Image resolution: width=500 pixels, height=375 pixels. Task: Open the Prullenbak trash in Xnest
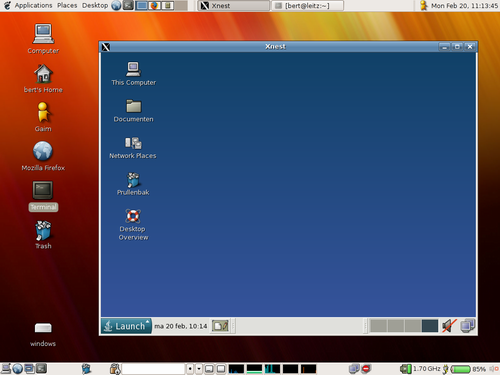133,184
